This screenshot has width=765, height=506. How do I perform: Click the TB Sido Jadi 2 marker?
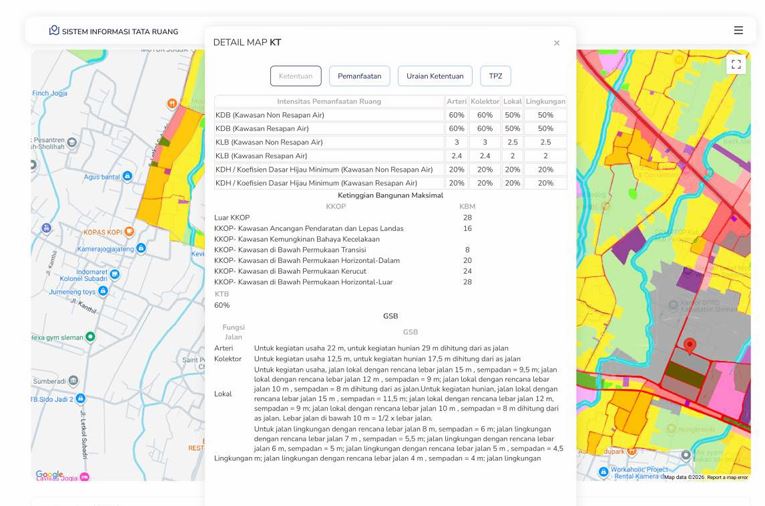point(81,399)
